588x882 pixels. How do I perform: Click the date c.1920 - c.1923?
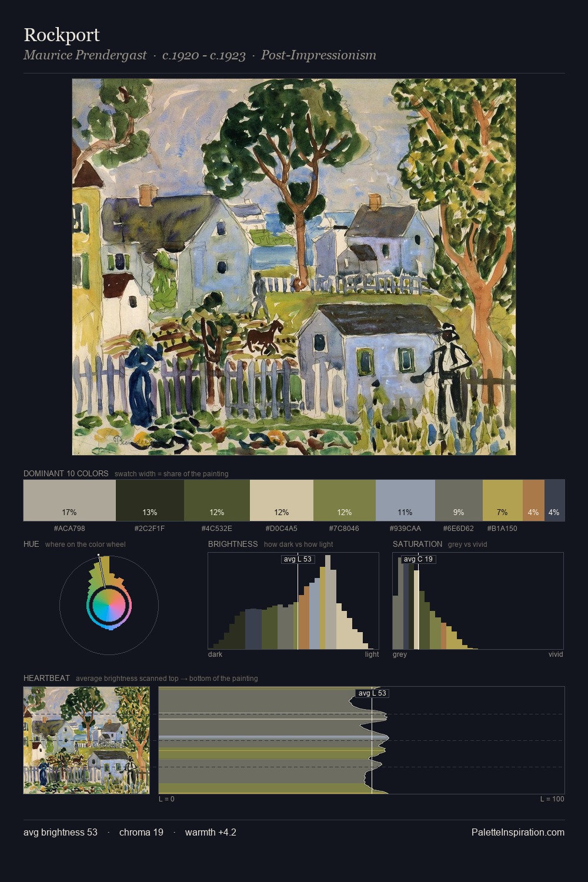click(x=204, y=55)
